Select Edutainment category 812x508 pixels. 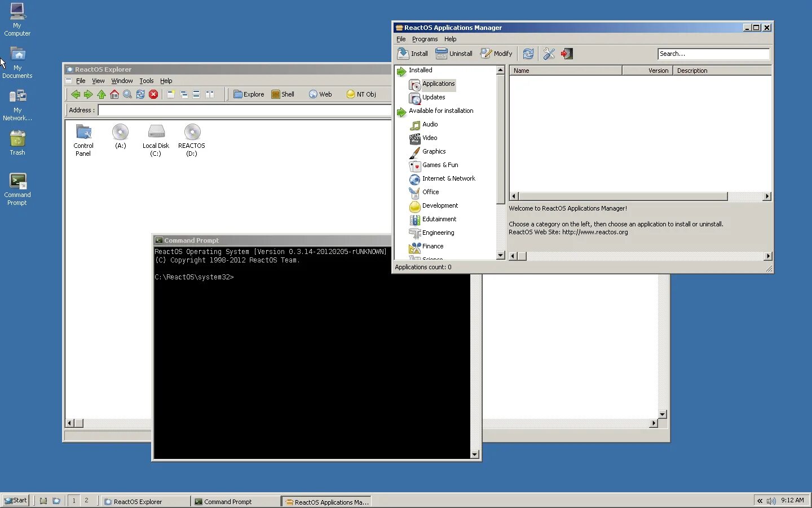tap(439, 219)
